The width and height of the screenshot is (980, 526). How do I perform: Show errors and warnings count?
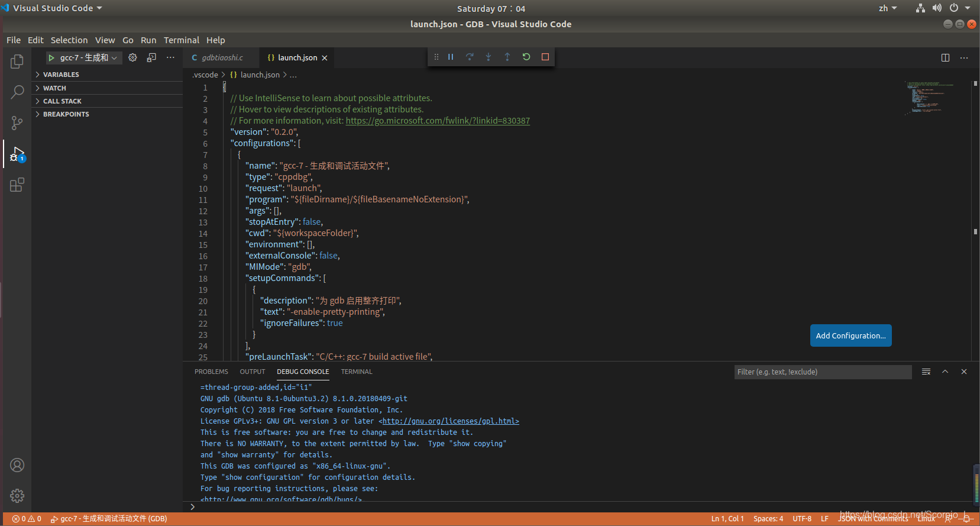(x=27, y=519)
